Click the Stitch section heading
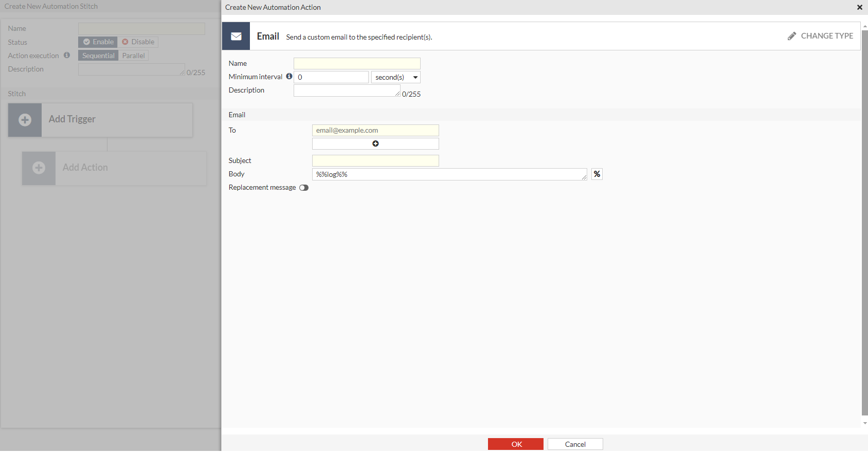 click(x=17, y=94)
